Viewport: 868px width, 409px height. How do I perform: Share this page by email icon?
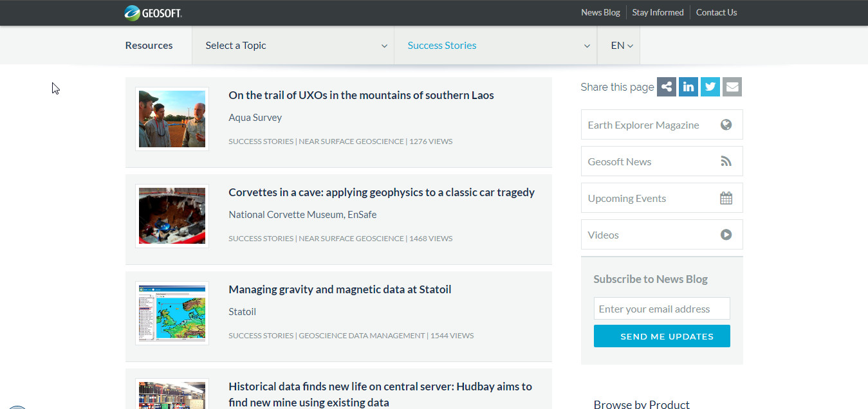pyautogui.click(x=732, y=87)
